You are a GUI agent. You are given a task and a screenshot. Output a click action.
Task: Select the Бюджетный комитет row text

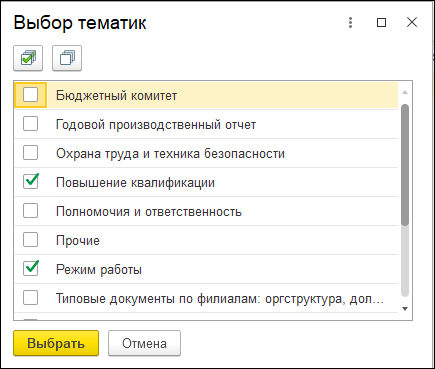[x=117, y=96]
